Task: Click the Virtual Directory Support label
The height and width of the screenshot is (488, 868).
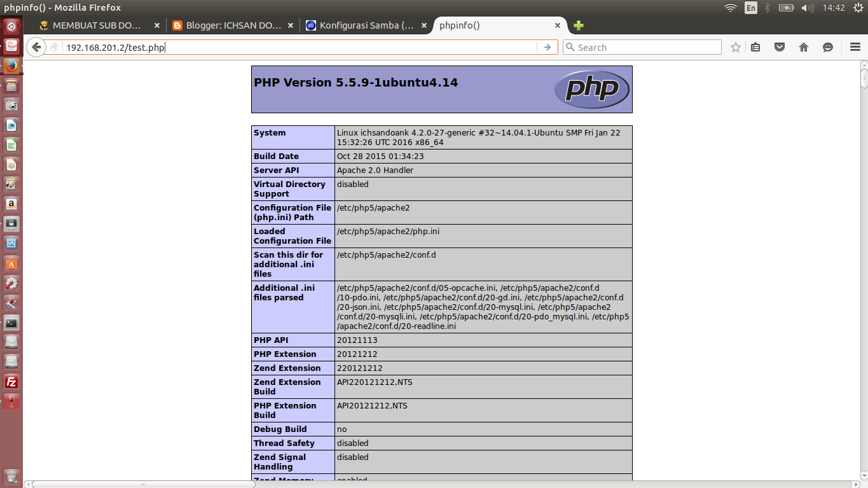Action: coord(289,189)
